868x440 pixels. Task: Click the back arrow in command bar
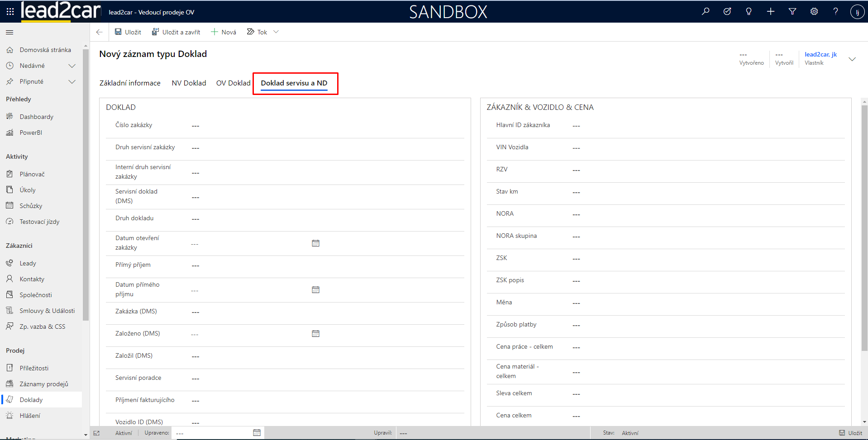[100, 32]
